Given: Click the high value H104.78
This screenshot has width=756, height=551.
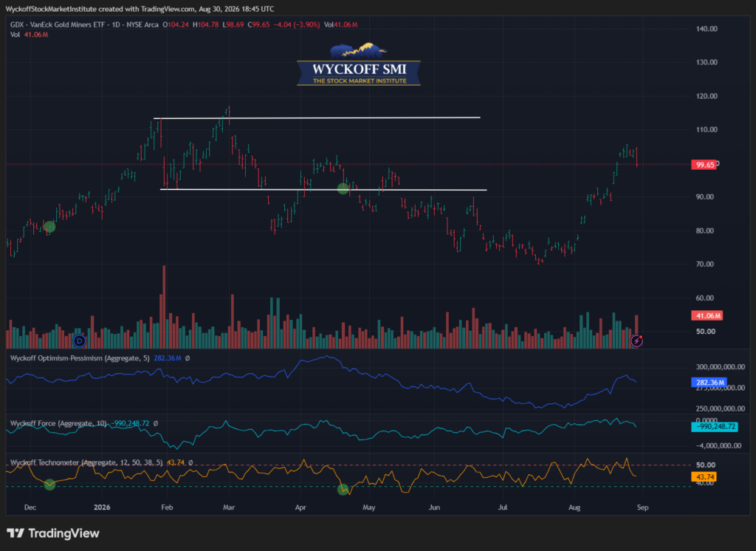Looking at the screenshot, I should 205,24.
